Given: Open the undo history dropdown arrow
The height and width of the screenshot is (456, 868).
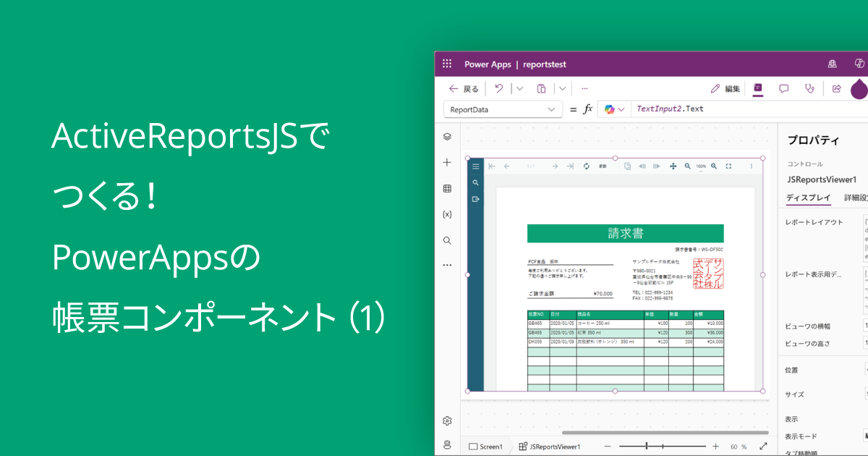Looking at the screenshot, I should tap(521, 88).
